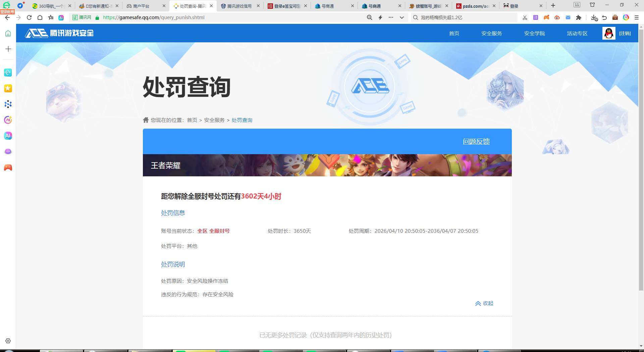This screenshot has height=352, width=644.
Task: Open the sidebar settings gear
Action: [x=8, y=341]
